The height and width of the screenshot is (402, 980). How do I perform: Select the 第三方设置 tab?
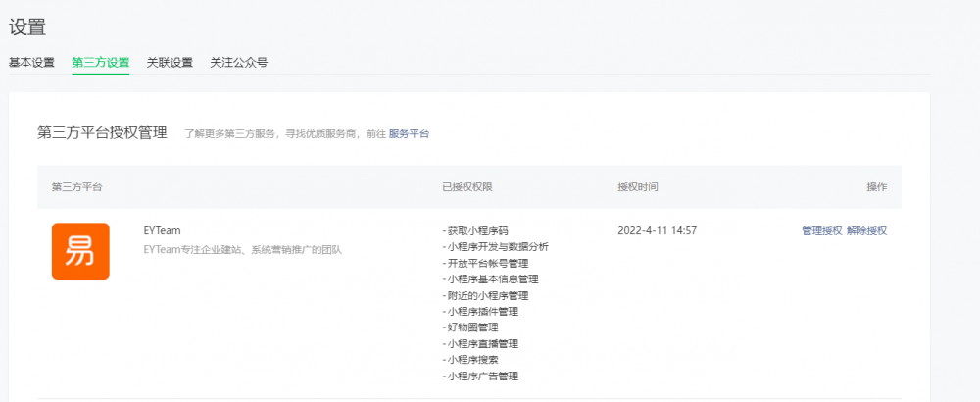101,63
